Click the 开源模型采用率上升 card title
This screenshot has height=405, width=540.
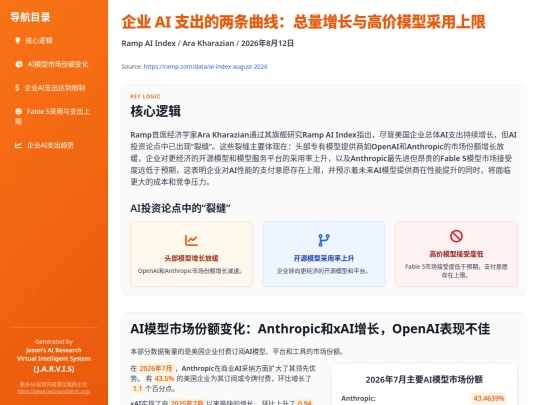click(x=324, y=258)
